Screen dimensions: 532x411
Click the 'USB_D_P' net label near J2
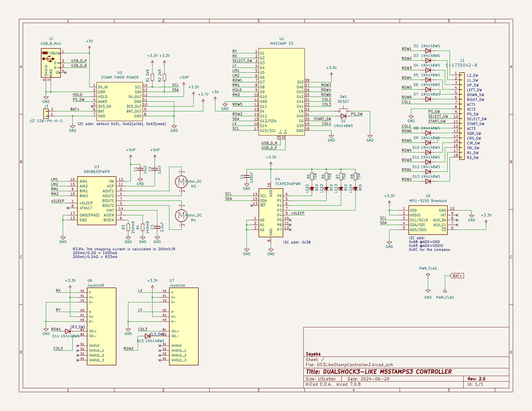(x=79, y=61)
